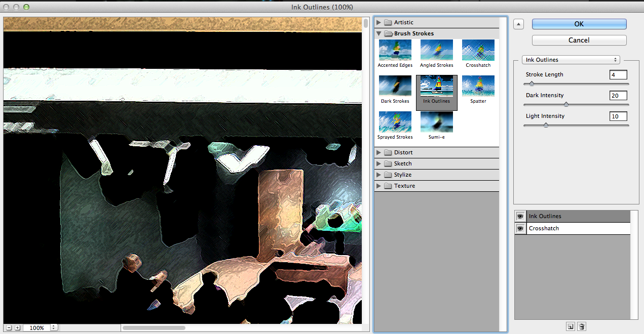
Task: Click the zoom out minus button
Action: (x=8, y=328)
